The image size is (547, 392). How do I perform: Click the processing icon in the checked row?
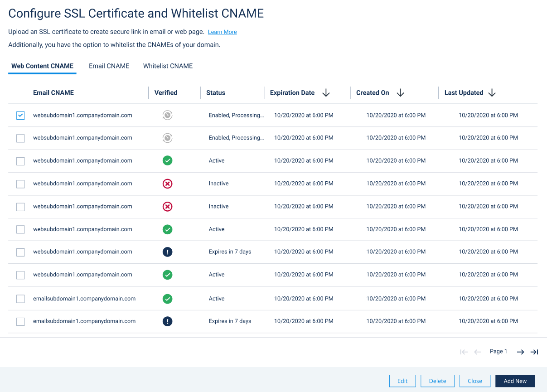click(167, 116)
